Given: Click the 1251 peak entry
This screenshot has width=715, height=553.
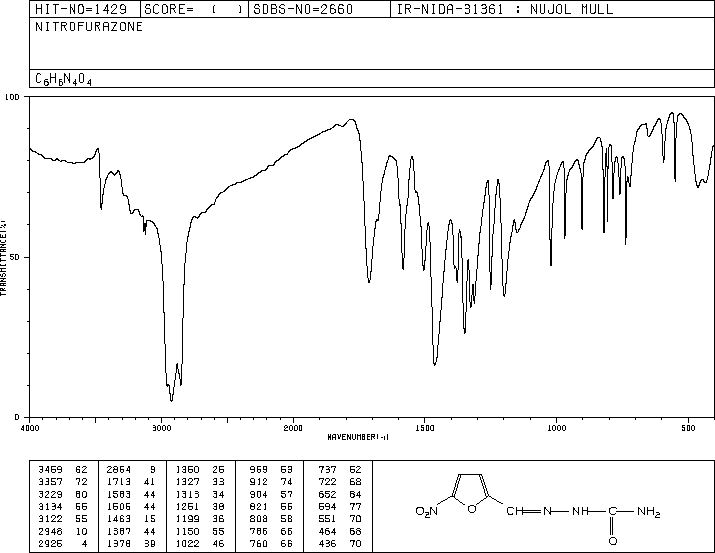Looking at the screenshot, I should pos(200,507).
